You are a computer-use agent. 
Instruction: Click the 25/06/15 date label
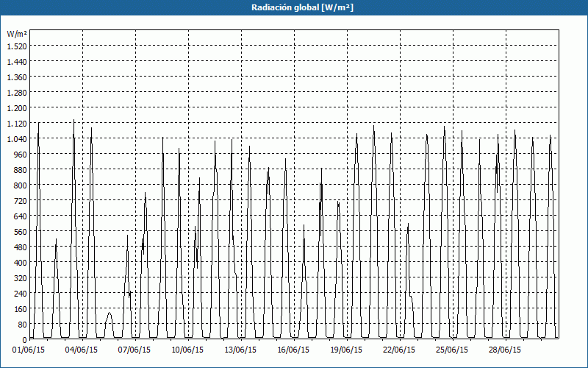click(x=452, y=350)
